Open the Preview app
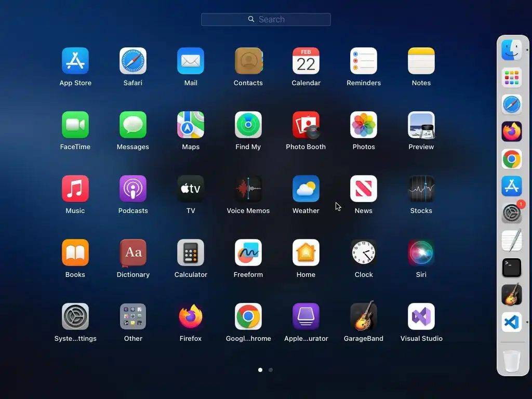532x399 pixels. pos(421,125)
